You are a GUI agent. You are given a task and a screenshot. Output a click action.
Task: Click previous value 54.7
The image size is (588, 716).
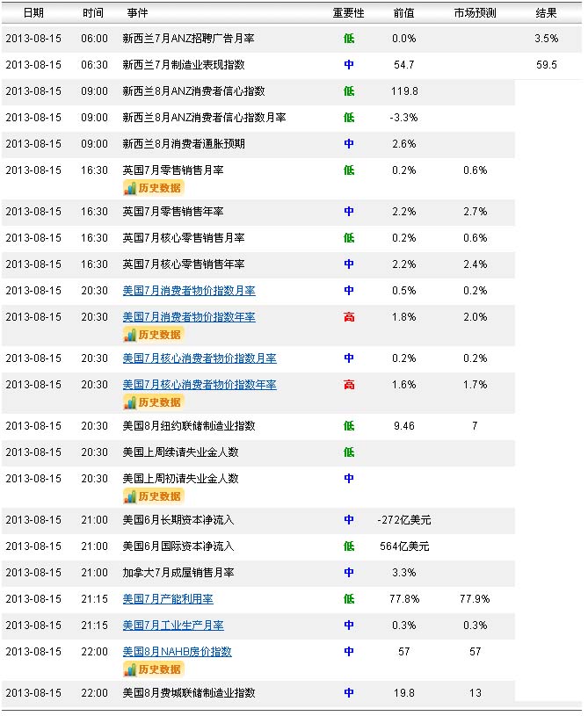pyautogui.click(x=404, y=65)
